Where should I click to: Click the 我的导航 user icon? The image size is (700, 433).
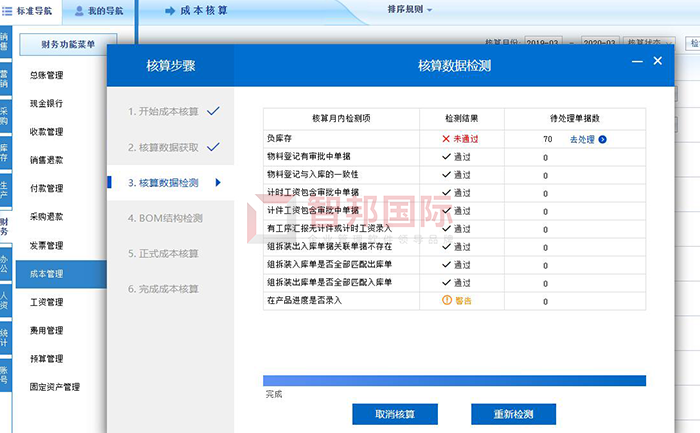pyautogui.click(x=79, y=11)
